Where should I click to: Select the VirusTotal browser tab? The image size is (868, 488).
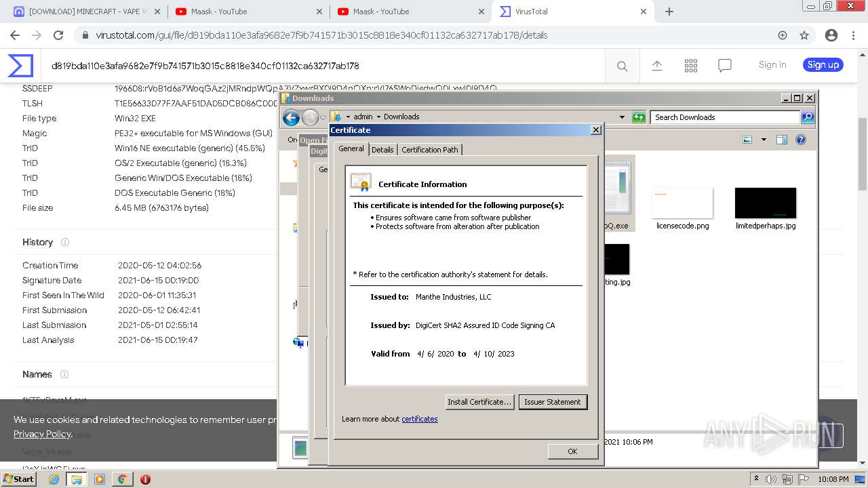coord(572,12)
